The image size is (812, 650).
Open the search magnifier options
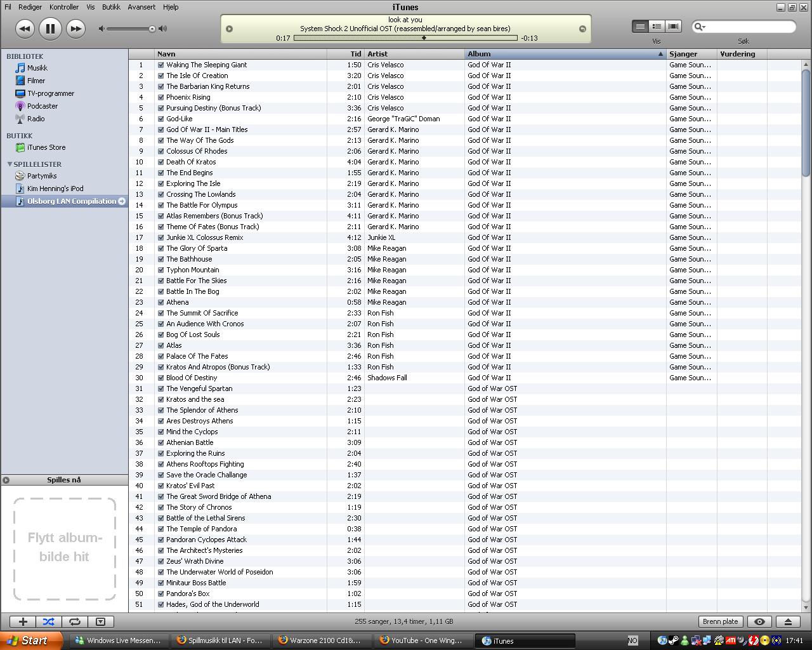click(700, 27)
